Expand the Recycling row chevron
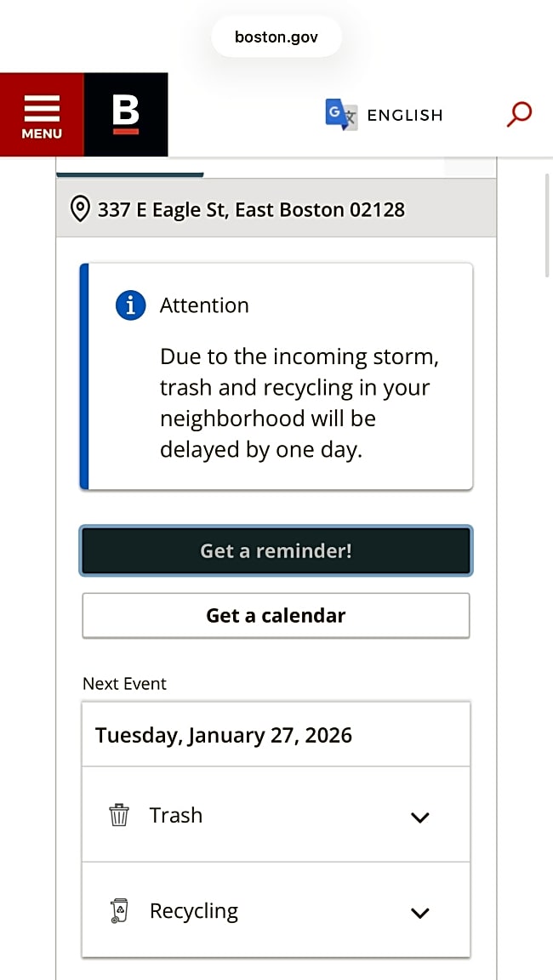The width and height of the screenshot is (553, 980). click(419, 913)
